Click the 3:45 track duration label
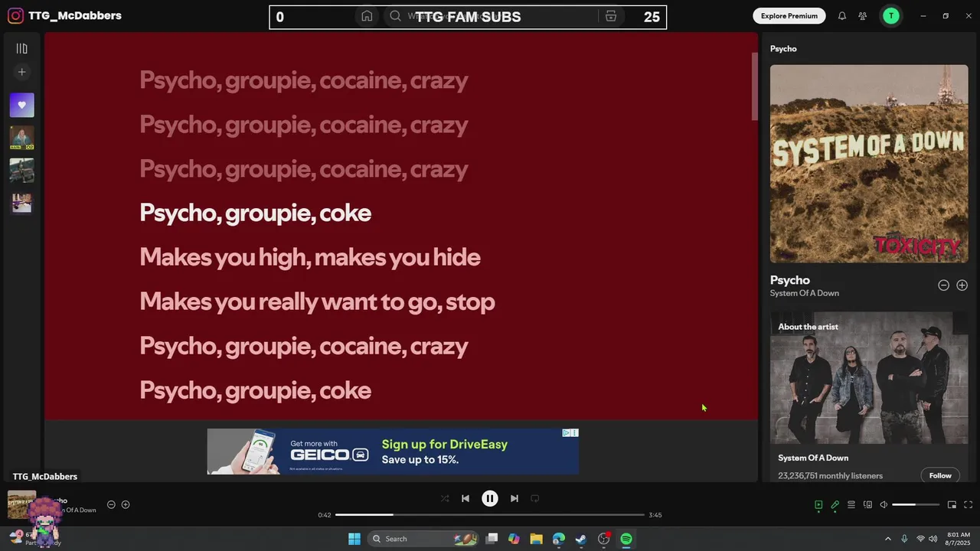 655,515
